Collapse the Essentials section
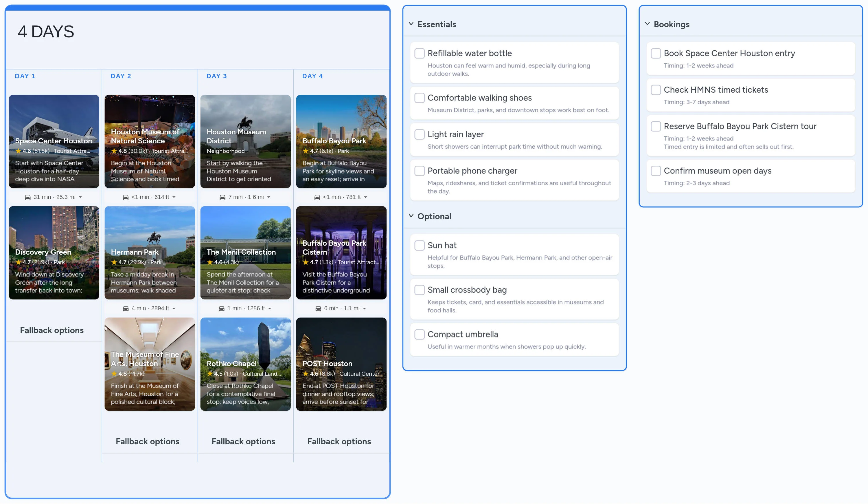 [x=411, y=24]
